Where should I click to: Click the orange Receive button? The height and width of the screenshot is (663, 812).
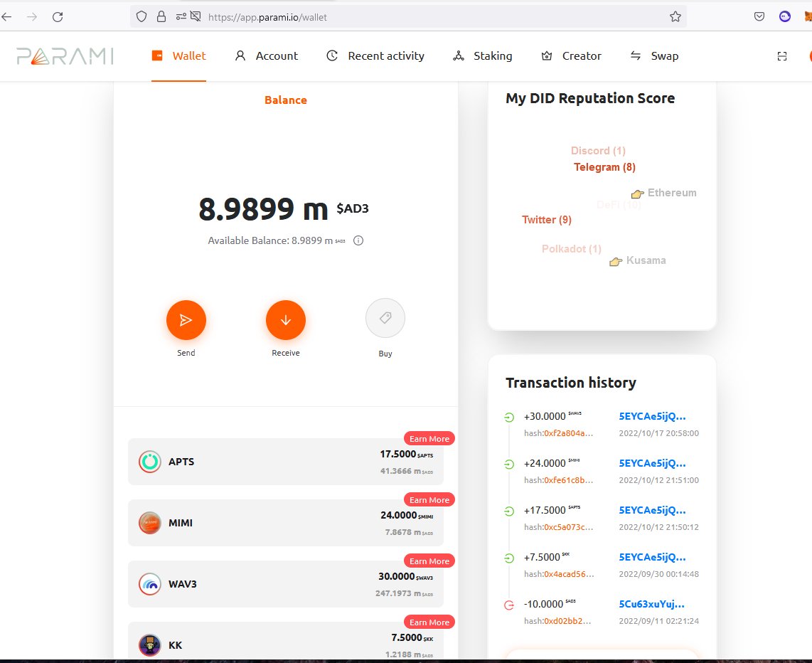pyautogui.click(x=285, y=320)
